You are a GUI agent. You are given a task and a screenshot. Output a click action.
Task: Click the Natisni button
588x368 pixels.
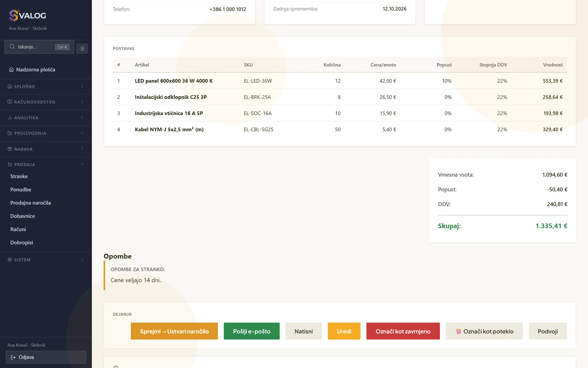(x=304, y=331)
